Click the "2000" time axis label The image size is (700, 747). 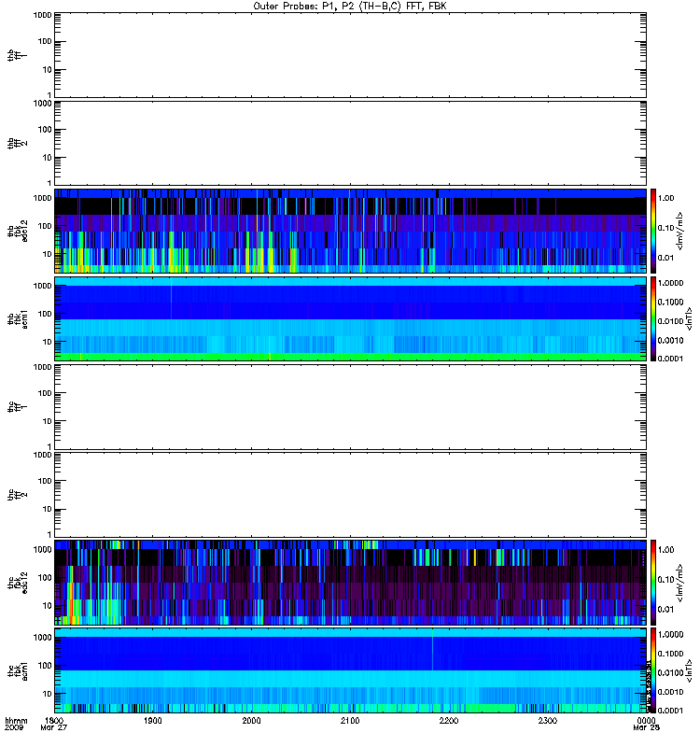[x=251, y=721]
